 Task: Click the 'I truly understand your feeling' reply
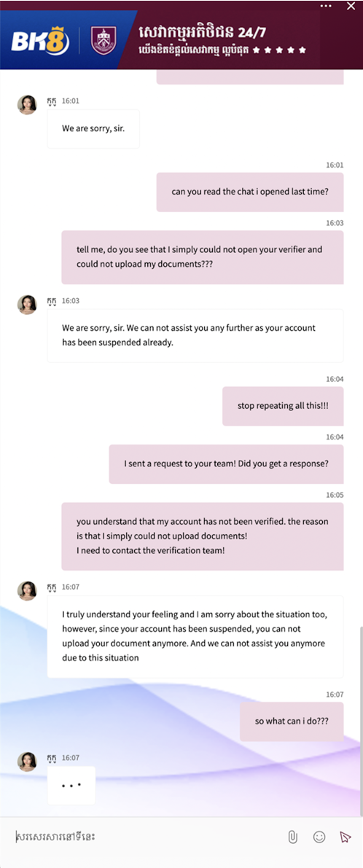[195, 637]
